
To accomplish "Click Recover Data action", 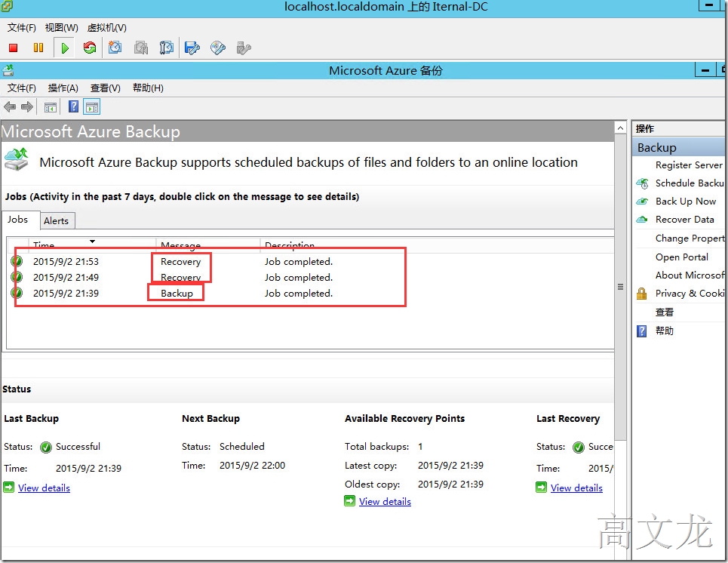I will (685, 220).
